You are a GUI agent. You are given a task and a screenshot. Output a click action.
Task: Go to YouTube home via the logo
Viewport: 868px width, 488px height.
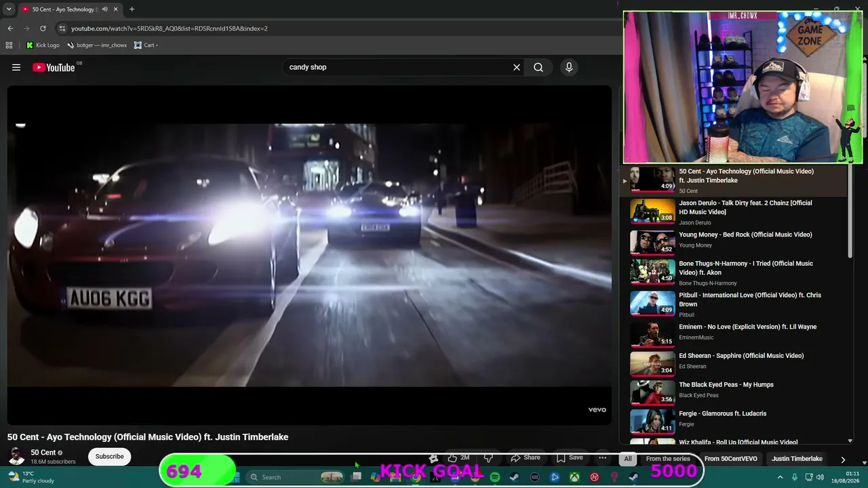pyautogui.click(x=54, y=67)
